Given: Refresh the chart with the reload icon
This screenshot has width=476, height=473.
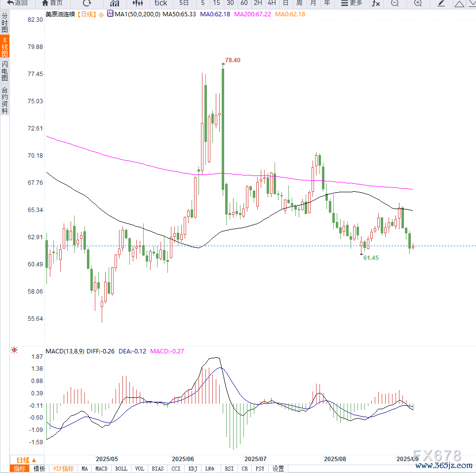Looking at the screenshot, I should (87, 3).
